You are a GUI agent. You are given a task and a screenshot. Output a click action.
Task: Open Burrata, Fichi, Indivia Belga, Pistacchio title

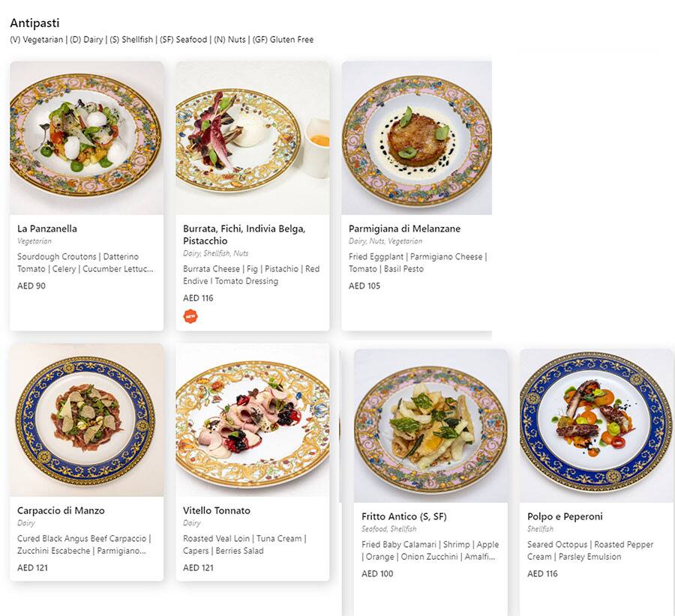click(x=244, y=235)
